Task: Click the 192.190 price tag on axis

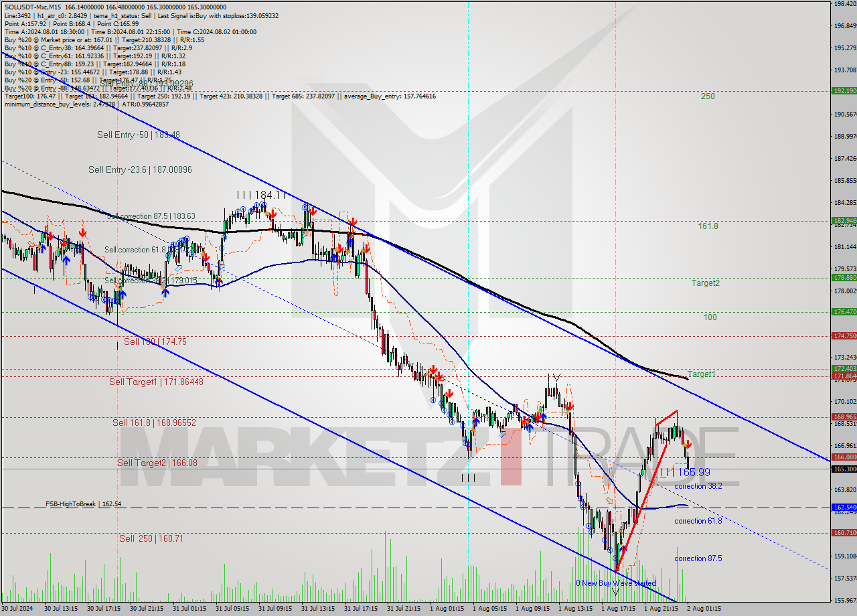Action: [x=844, y=90]
